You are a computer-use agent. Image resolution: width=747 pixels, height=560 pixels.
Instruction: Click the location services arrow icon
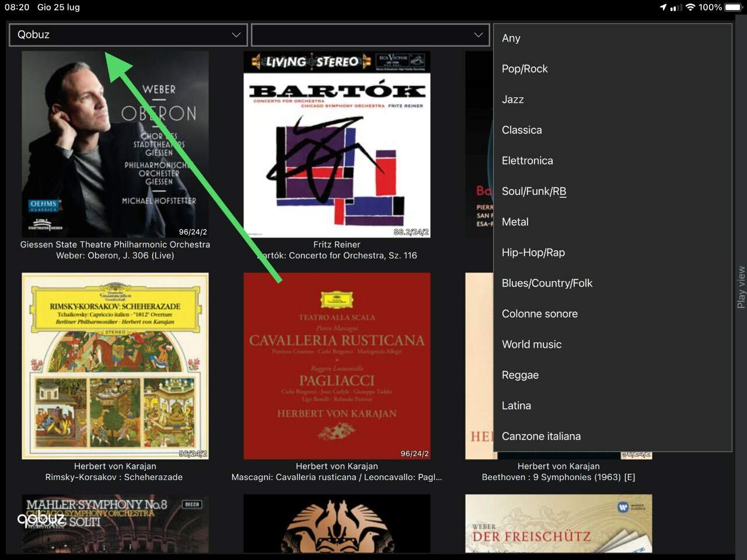click(663, 7)
